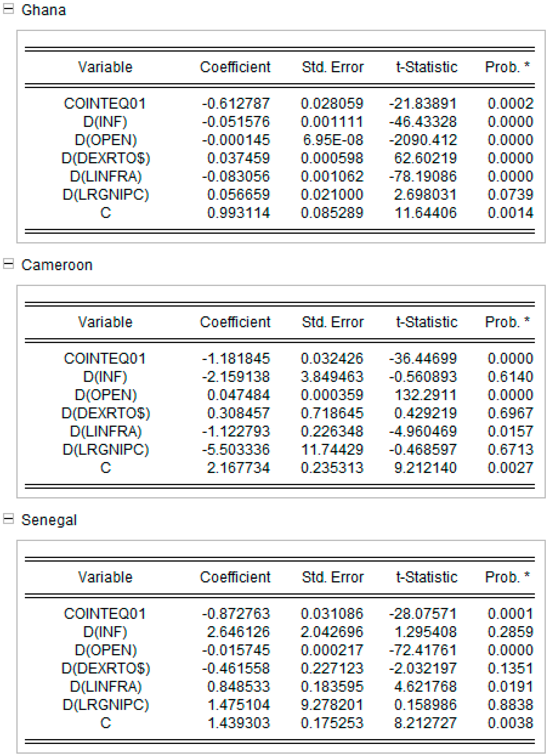Image resolution: width=549 pixels, height=756 pixels.
Task: Click Cameroon D(OPEN) t-statistic 132.2911
Action: 425,395
